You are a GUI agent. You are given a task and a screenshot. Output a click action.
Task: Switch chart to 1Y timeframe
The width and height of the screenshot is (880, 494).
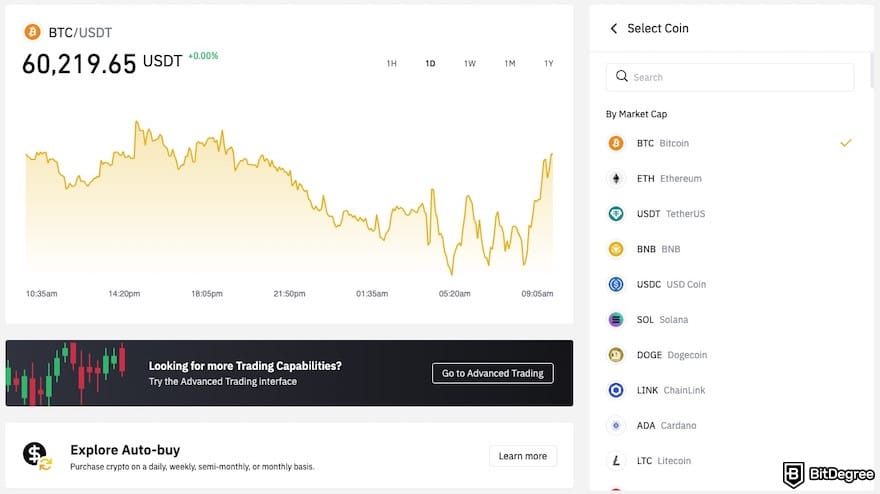pos(549,63)
